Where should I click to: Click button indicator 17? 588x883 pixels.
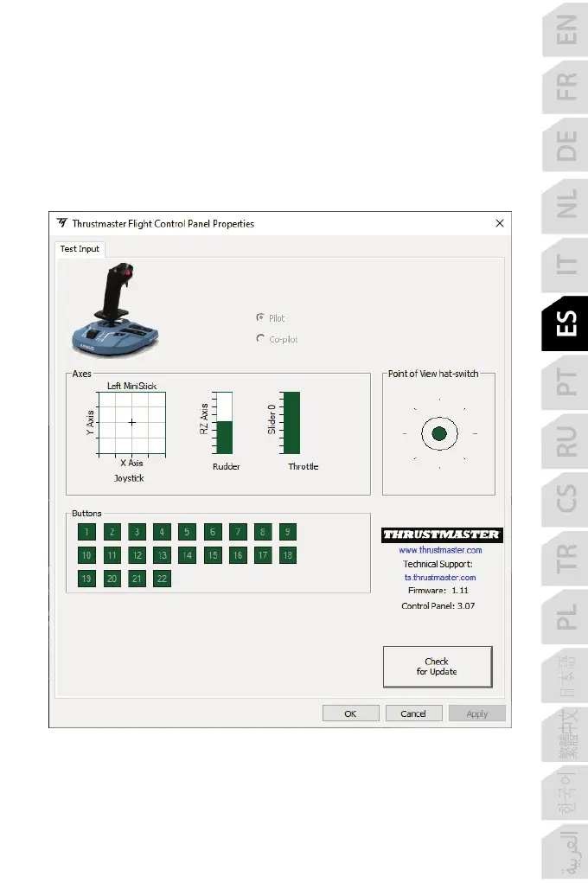pos(263,555)
